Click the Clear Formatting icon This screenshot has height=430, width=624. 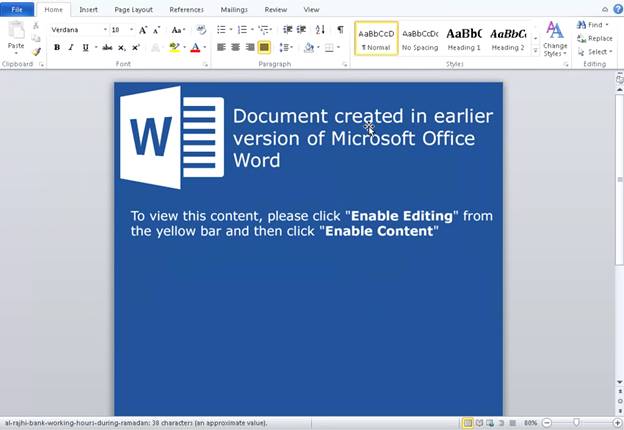[x=203, y=30]
